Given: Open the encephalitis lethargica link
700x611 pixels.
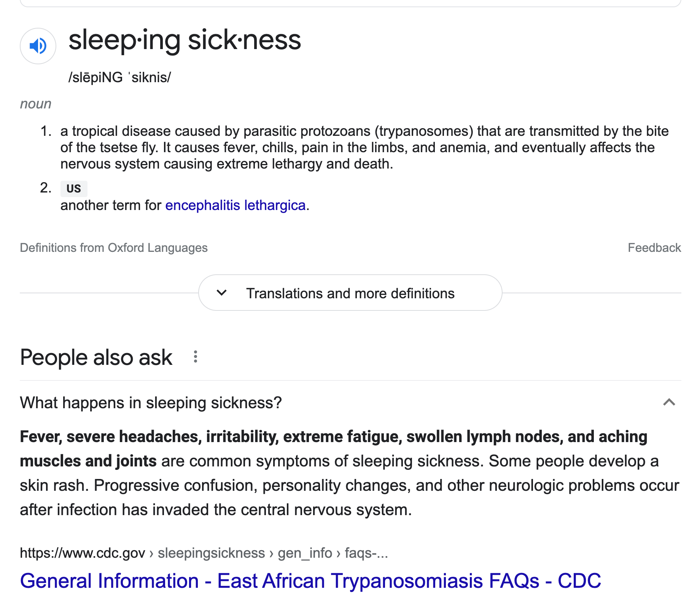Looking at the screenshot, I should coord(235,205).
